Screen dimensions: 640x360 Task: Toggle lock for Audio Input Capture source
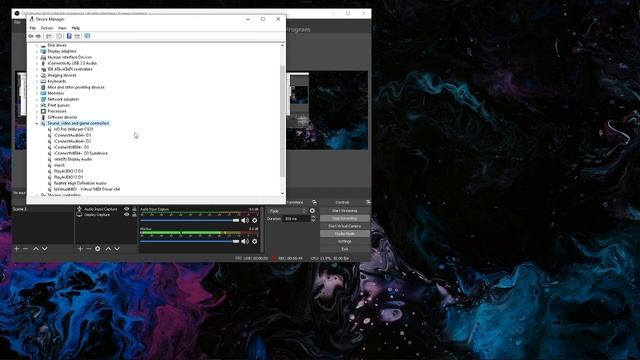[134, 209]
